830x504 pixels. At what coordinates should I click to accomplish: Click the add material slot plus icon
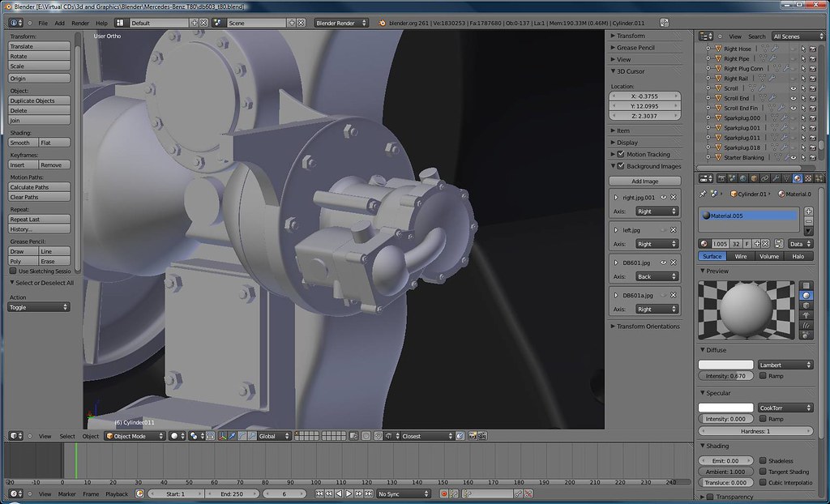(808, 211)
